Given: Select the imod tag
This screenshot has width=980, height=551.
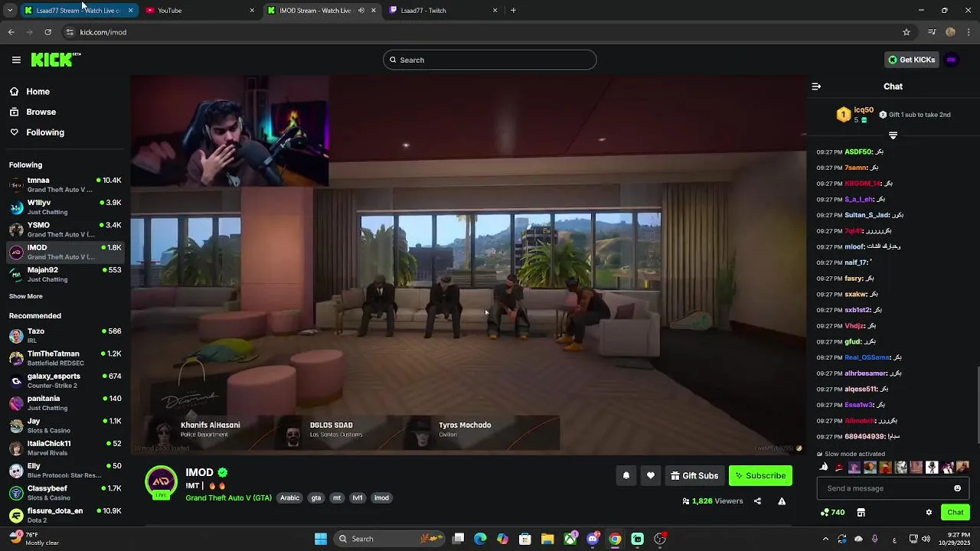Looking at the screenshot, I should pos(381,498).
